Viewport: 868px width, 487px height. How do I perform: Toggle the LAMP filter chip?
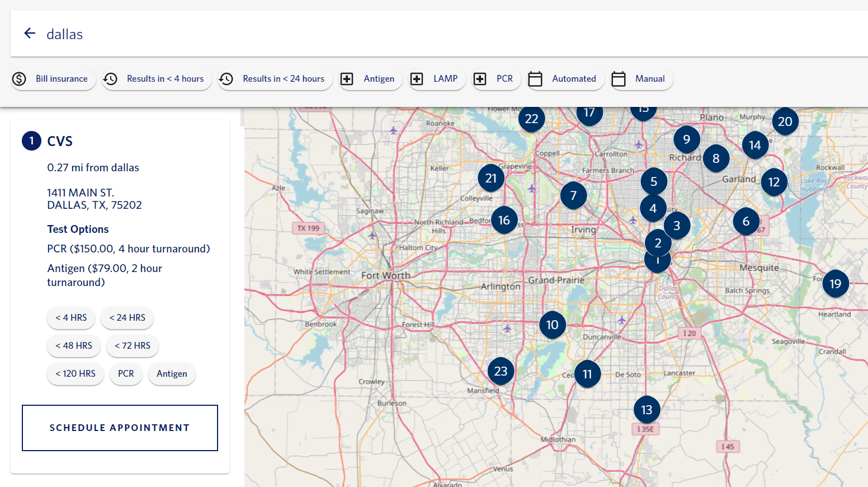(x=437, y=79)
